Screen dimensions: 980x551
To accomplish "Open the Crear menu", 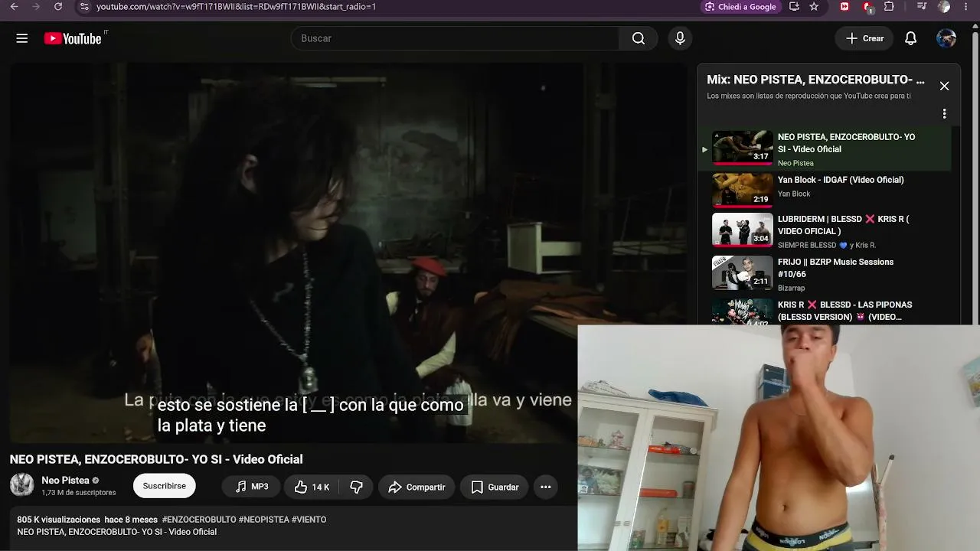I will 864,38.
